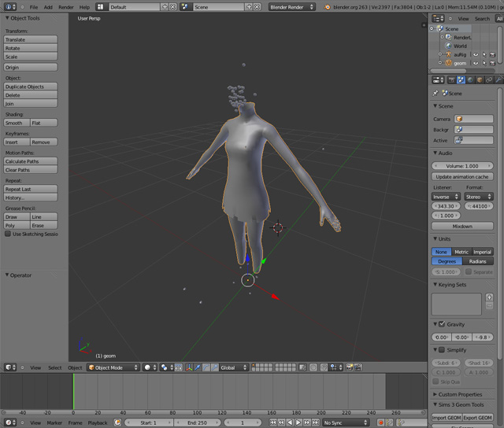Open the viewport shading mode dropdown
The height and width of the screenshot is (428, 504).
[150, 367]
